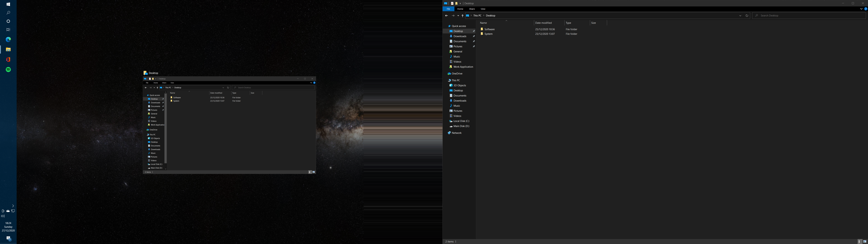Open the Share ribbon tab
This screenshot has width=868, height=244.
pyautogui.click(x=472, y=9)
